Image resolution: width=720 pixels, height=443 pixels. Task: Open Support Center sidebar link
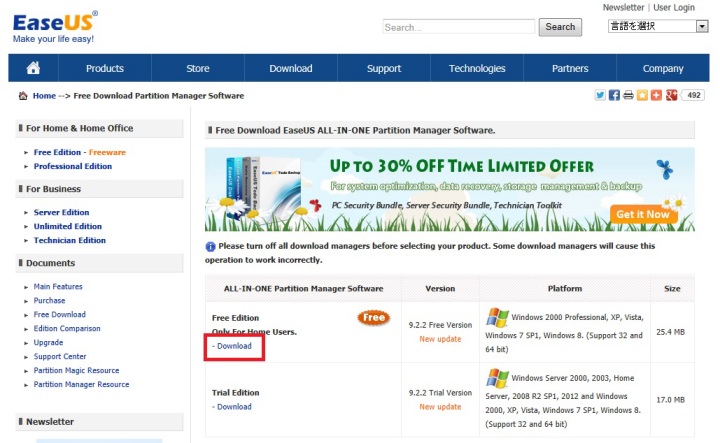pyautogui.click(x=60, y=356)
